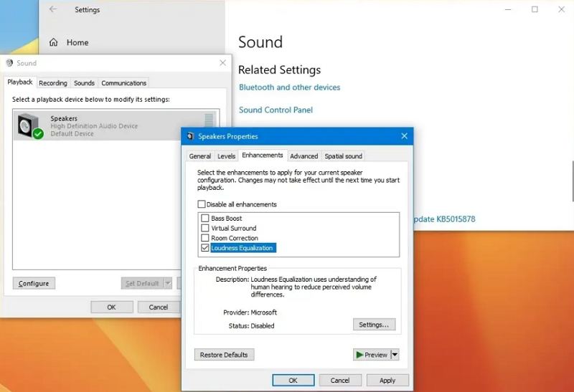Click the Settings back arrow
Viewport: 574px width, 392px height.
pos(52,9)
